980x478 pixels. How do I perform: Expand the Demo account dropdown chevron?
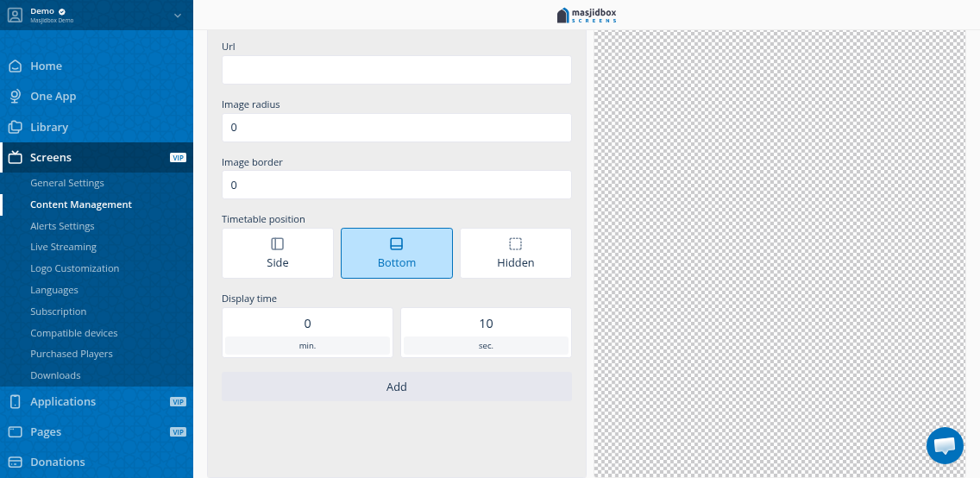[178, 15]
